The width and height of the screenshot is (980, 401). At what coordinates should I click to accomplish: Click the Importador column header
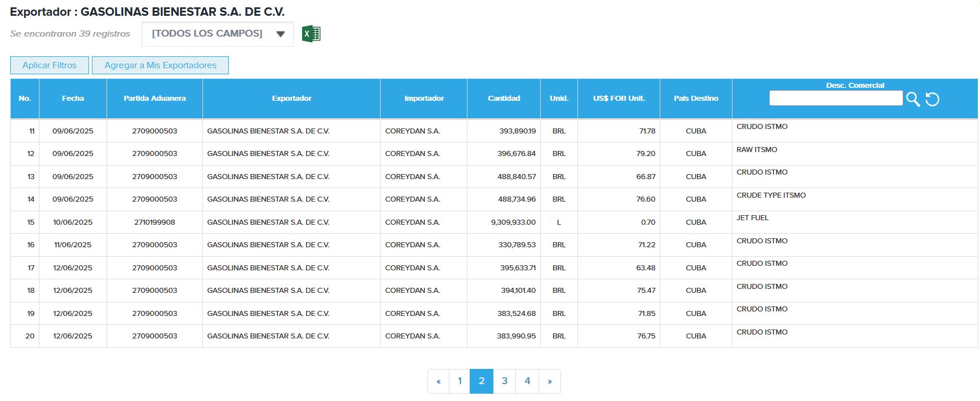point(424,99)
